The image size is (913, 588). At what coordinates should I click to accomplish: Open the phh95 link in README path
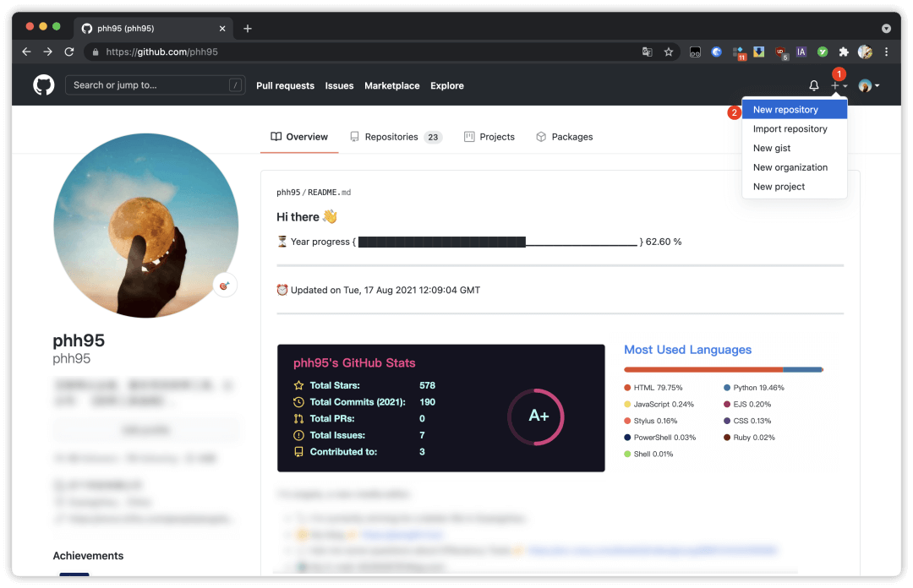click(288, 192)
